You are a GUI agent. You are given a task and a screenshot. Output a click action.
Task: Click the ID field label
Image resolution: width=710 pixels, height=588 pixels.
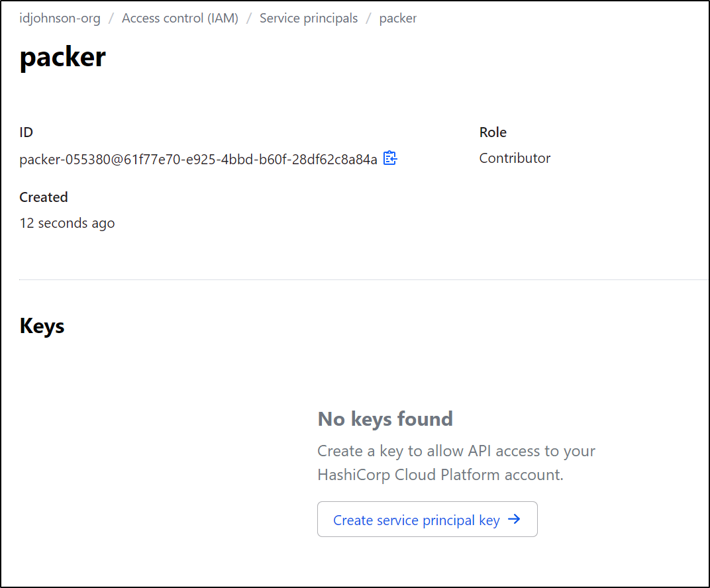tap(26, 132)
